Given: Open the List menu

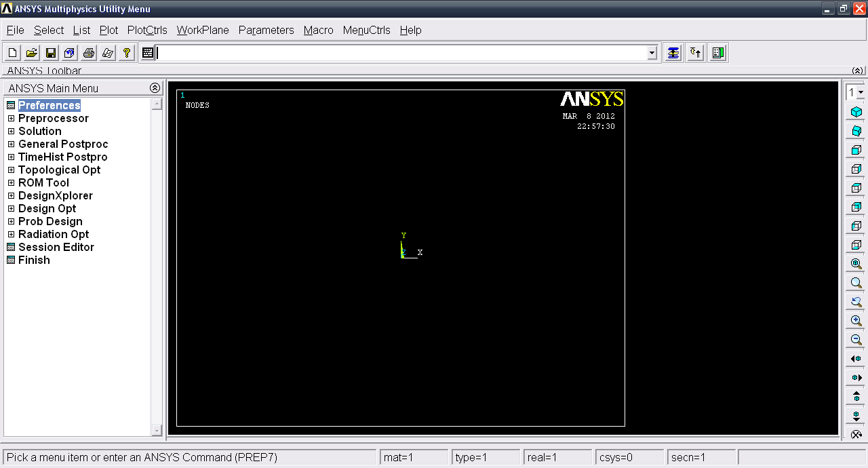Looking at the screenshot, I should click(82, 30).
